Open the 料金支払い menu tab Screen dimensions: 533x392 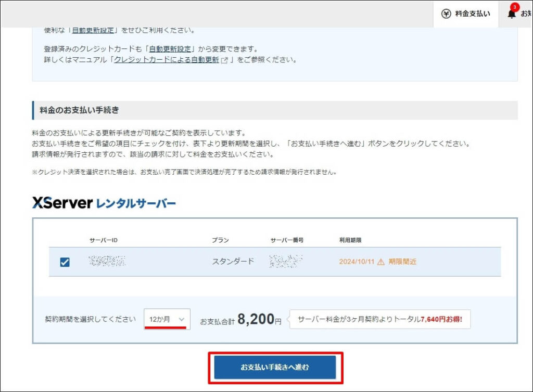click(466, 14)
